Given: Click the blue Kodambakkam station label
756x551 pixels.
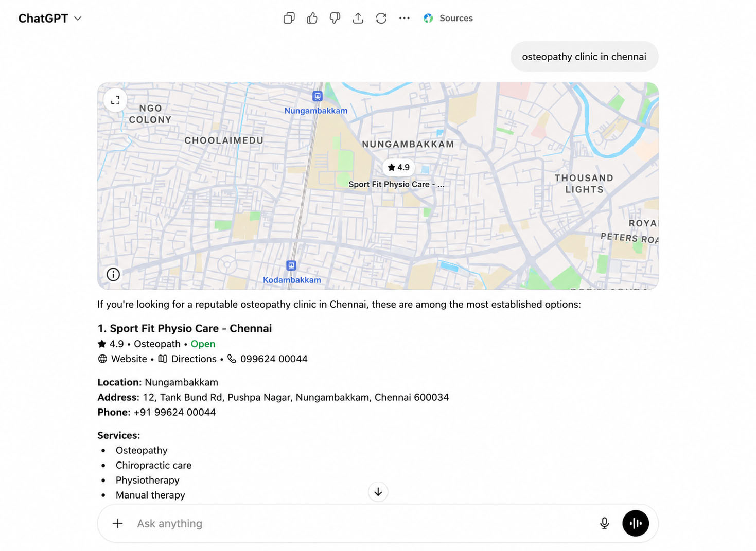Looking at the screenshot, I should point(292,280).
